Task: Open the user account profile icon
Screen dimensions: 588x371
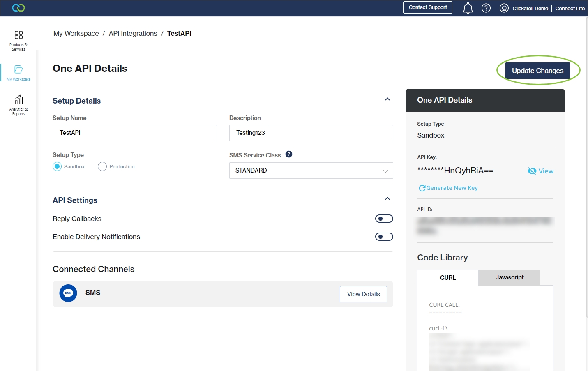Action: tap(504, 8)
